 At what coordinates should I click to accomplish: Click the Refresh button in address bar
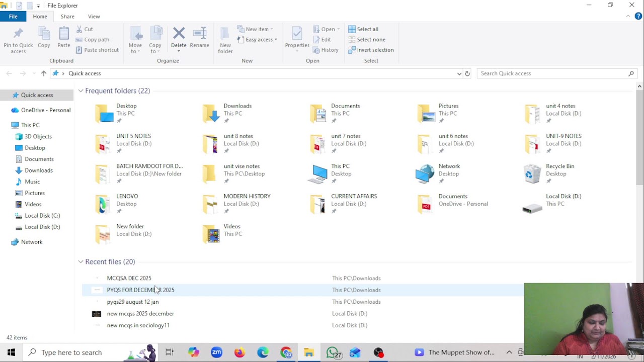click(x=467, y=73)
